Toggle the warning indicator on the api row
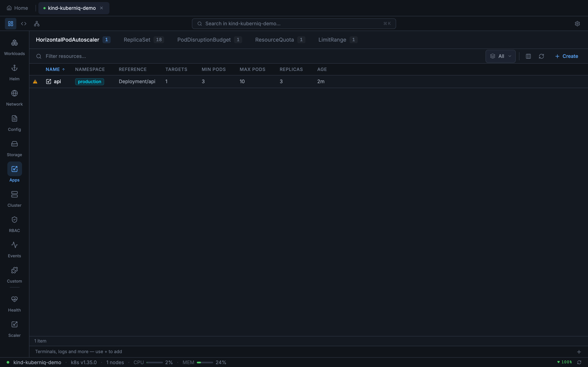The image size is (588, 367). point(35,81)
